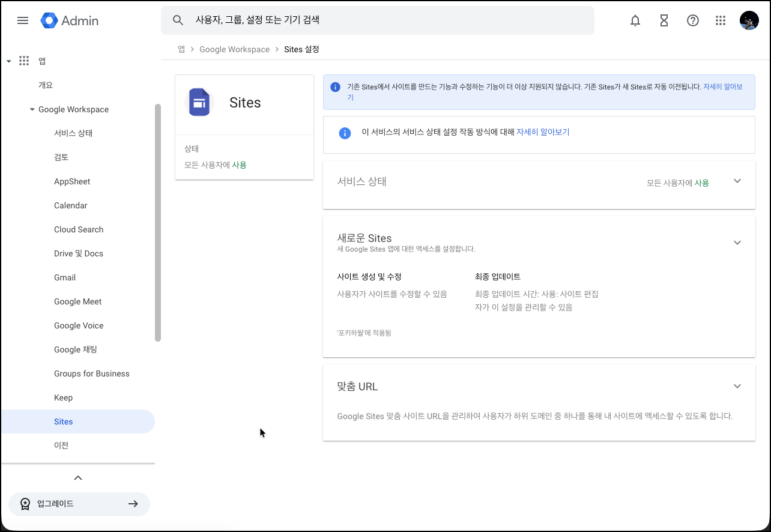Screen dimensions: 771x532
Task: Open Groups for Business in the sidebar
Action: click(92, 373)
